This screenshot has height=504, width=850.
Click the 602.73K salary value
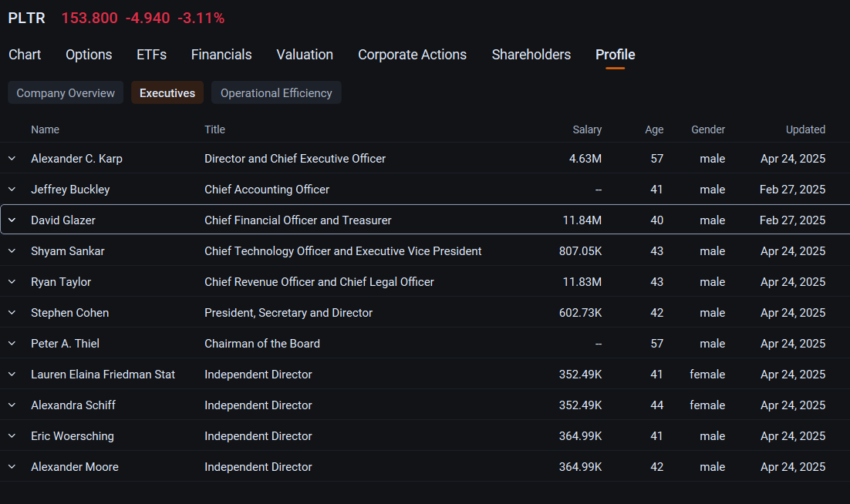[x=581, y=313]
